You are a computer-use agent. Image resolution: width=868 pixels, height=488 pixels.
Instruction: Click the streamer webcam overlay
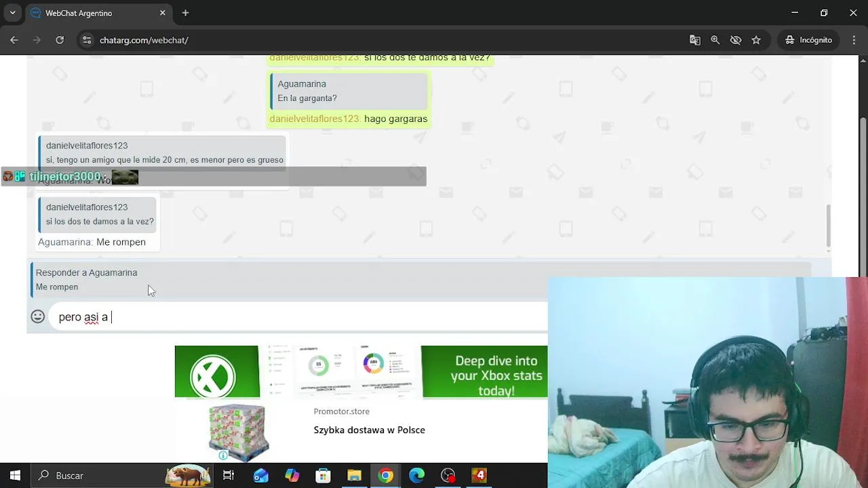coord(708,382)
